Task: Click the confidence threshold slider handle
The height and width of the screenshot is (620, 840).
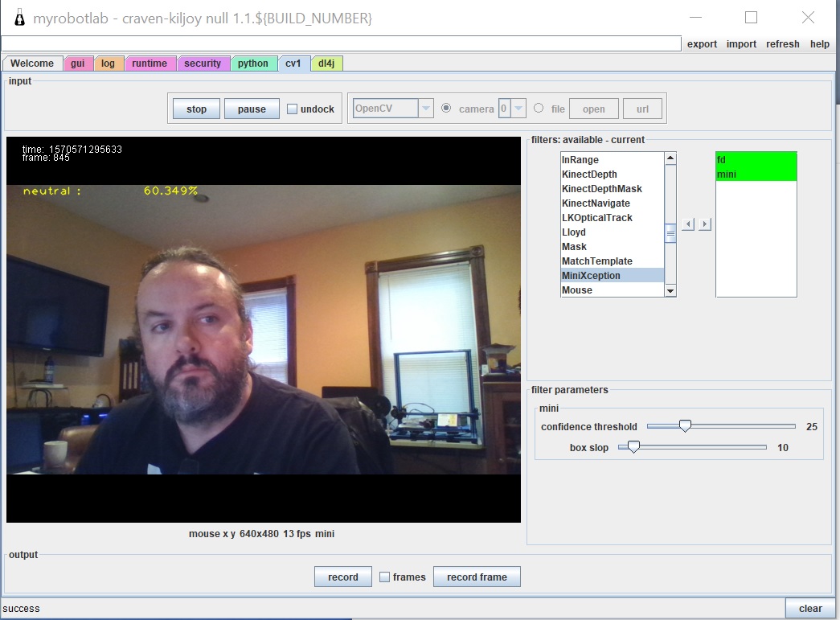Action: 685,426
